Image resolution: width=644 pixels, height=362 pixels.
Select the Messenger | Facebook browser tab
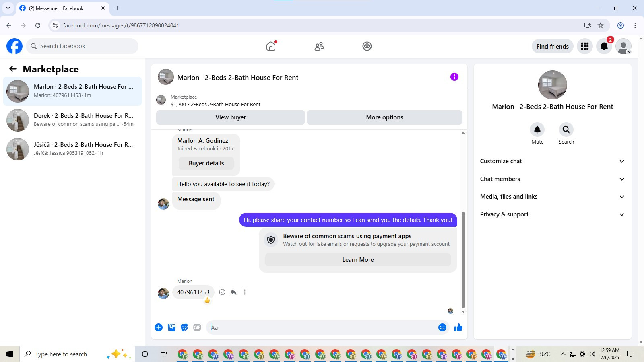tap(62, 8)
